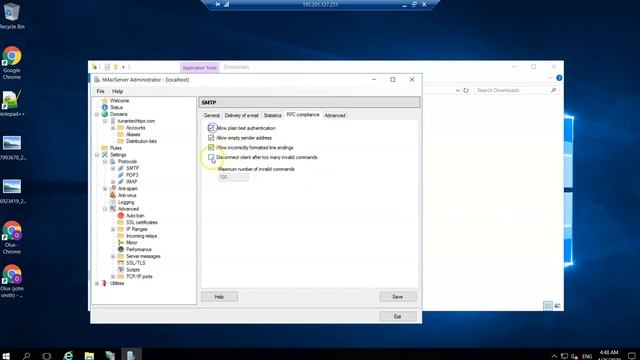The height and width of the screenshot is (360, 640).
Task: Open the SSL certificates folder icon
Action: click(121, 222)
